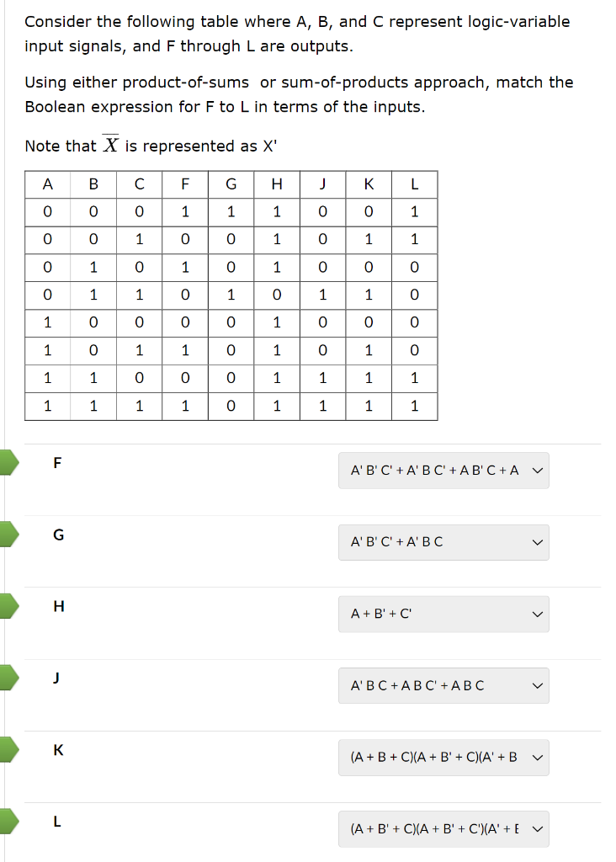Open the dropdown showing A' B' C' + A' B C

[x=443, y=542]
